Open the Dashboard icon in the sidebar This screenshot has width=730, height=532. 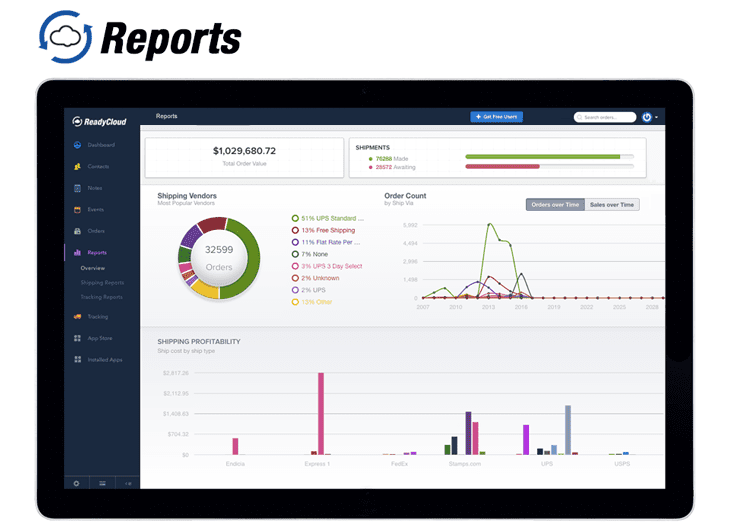pyautogui.click(x=77, y=145)
